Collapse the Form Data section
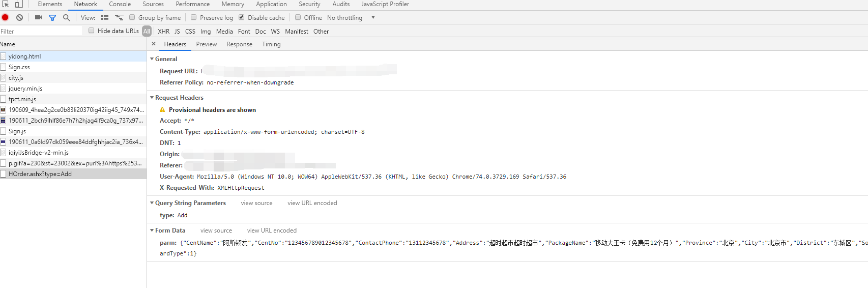This screenshot has height=288, width=868. [152, 231]
